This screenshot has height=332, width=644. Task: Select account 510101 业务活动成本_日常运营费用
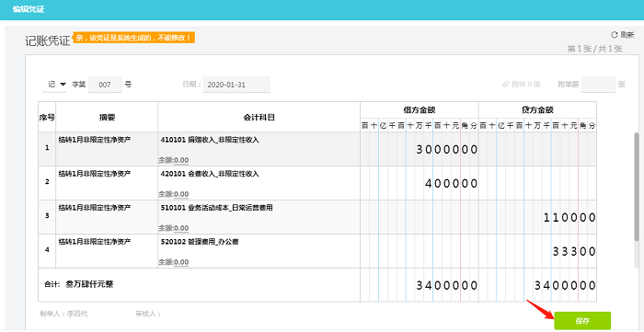pyautogui.click(x=216, y=208)
